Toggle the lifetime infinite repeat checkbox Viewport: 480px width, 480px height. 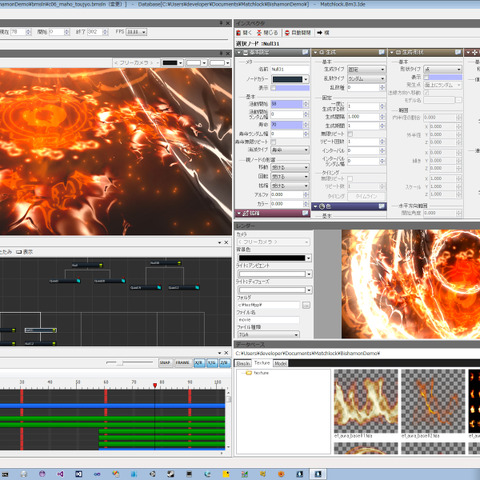pos(273,142)
